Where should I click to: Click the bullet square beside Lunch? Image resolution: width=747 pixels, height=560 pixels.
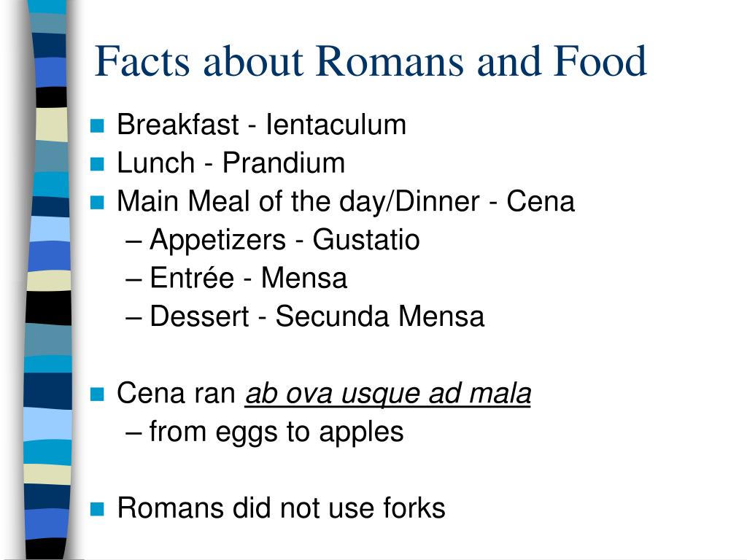tap(97, 164)
